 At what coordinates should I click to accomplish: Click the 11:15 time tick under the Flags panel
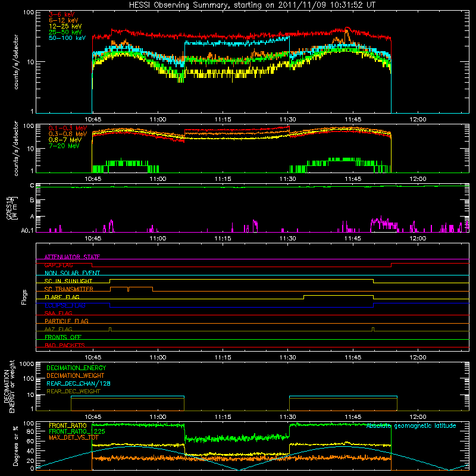point(223,358)
